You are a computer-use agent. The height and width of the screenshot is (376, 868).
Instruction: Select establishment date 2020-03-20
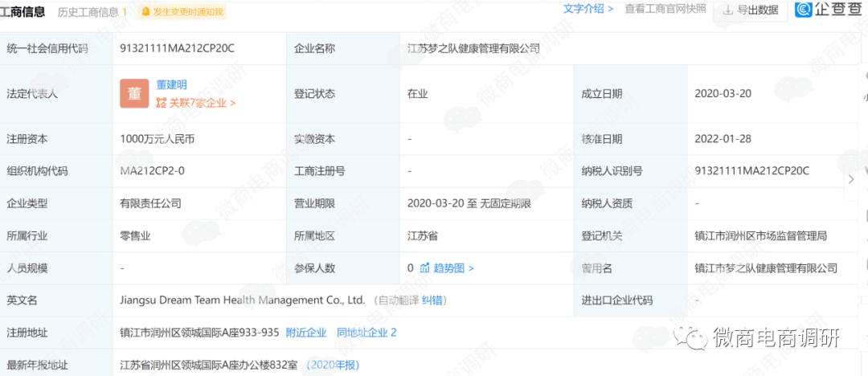click(723, 93)
